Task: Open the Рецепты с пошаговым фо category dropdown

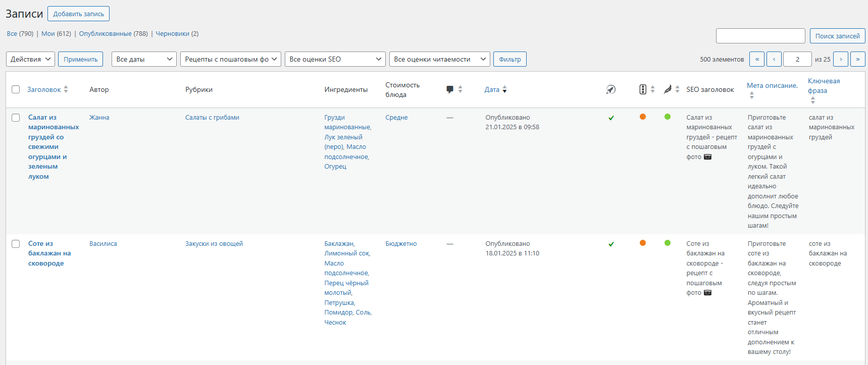Action: pos(231,59)
